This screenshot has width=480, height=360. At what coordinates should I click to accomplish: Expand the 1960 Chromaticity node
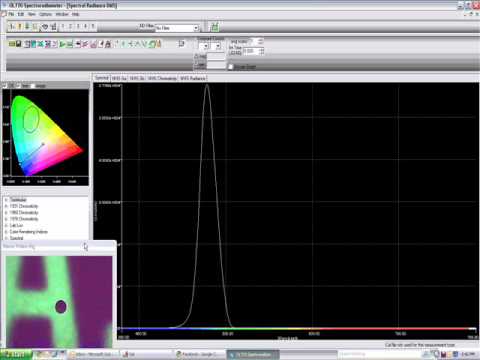pyautogui.click(x=6, y=212)
